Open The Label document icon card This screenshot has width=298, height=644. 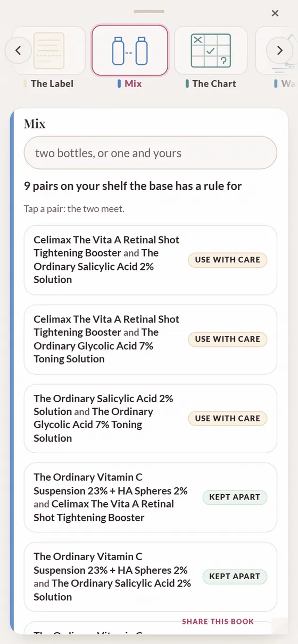click(x=49, y=50)
